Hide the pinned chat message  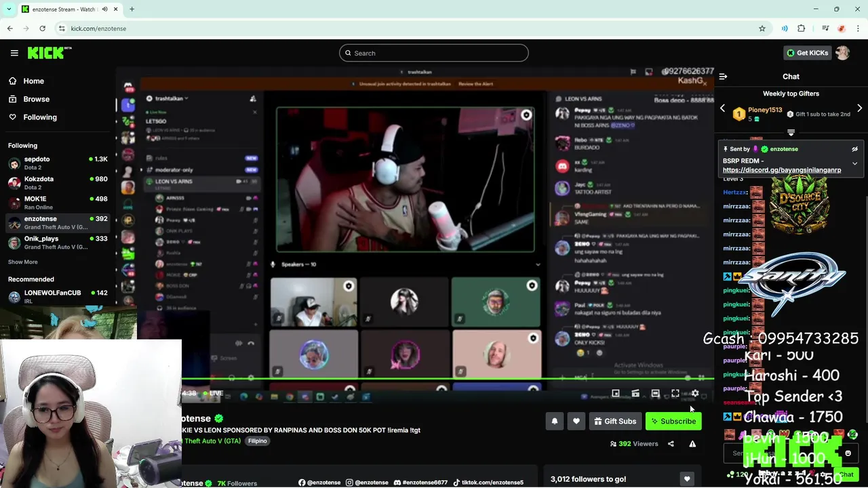click(x=854, y=149)
